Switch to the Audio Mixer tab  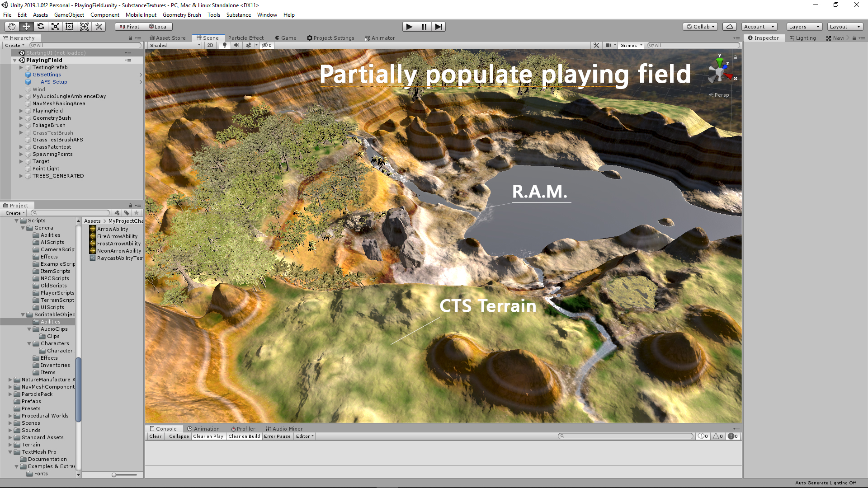point(284,429)
